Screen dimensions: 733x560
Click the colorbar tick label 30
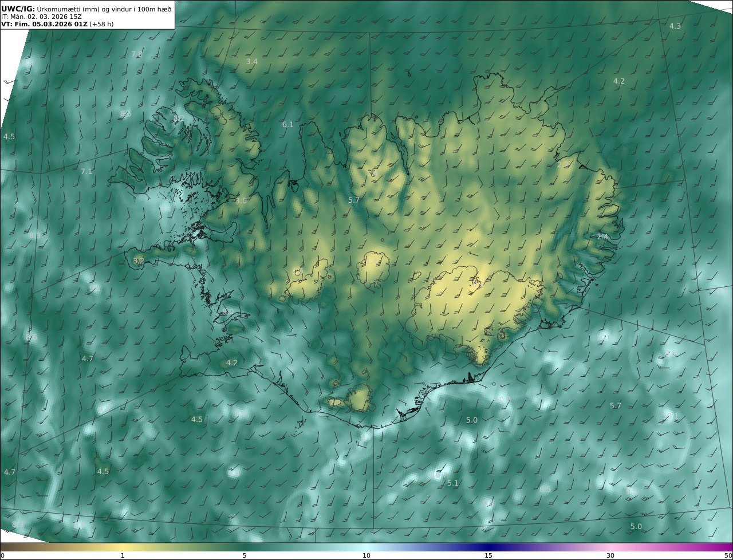pyautogui.click(x=610, y=555)
